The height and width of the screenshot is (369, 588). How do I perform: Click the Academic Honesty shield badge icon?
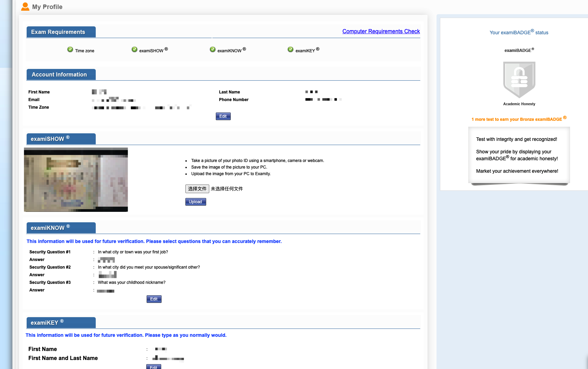coord(519,80)
